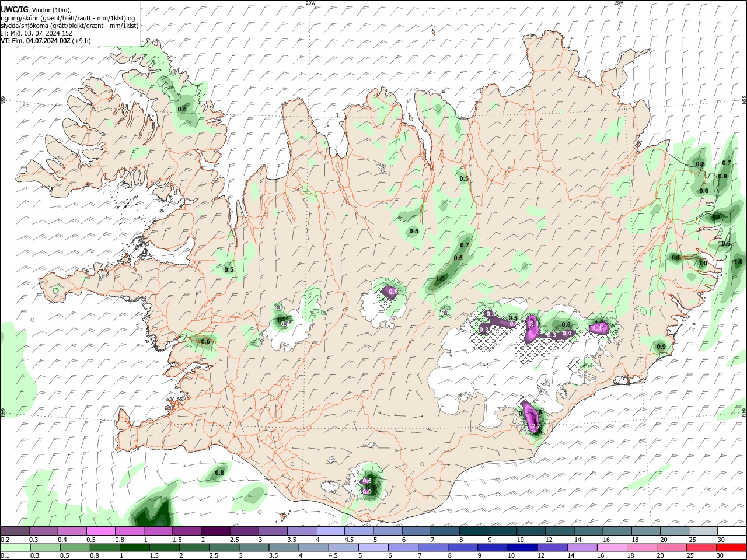Pick the bright pink swatch between 0.5 and 0.8
The image size is (747, 560).
tap(100, 531)
